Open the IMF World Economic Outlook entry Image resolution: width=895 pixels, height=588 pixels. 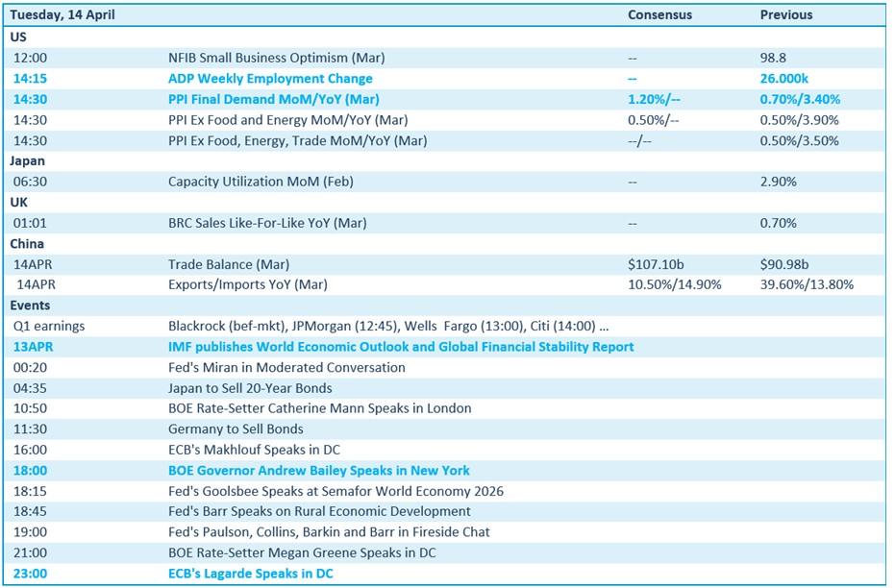pyautogui.click(x=401, y=347)
